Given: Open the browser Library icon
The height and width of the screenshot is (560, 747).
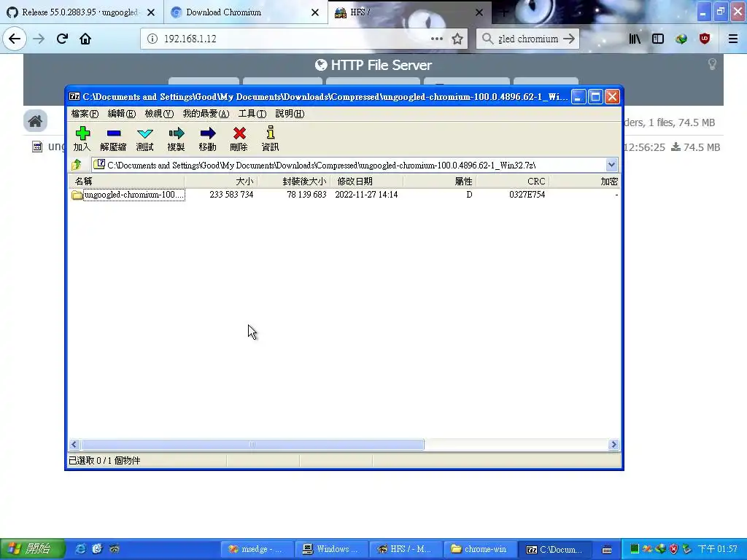Looking at the screenshot, I should tap(635, 39).
